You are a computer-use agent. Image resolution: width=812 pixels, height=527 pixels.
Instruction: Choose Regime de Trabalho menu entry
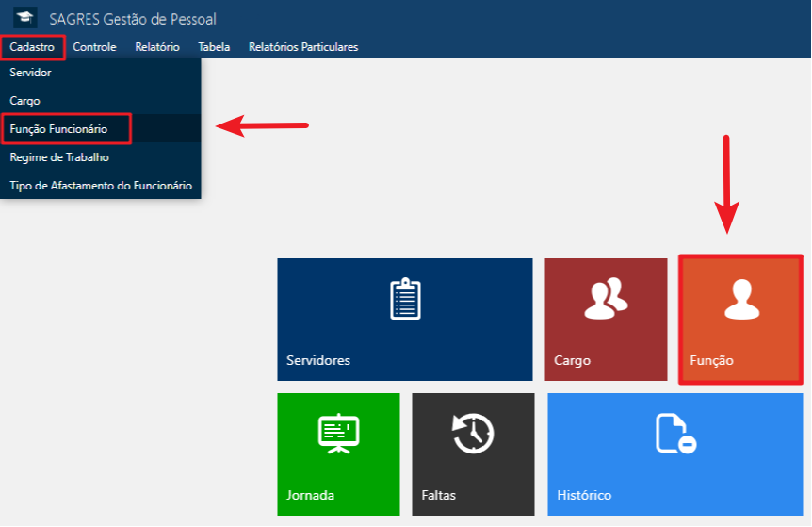(x=59, y=157)
